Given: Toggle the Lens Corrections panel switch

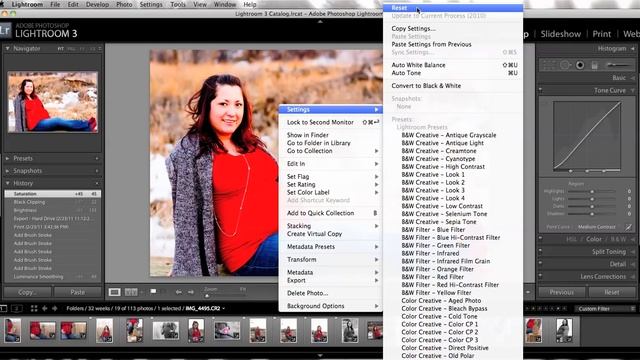Looking at the screenshot, I should click(541, 276).
